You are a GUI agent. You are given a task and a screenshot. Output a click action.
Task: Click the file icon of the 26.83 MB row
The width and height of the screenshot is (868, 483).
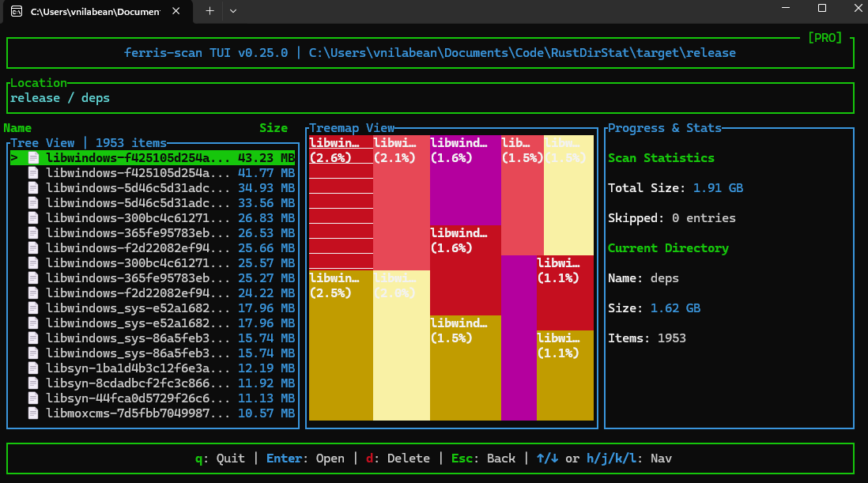click(x=33, y=218)
